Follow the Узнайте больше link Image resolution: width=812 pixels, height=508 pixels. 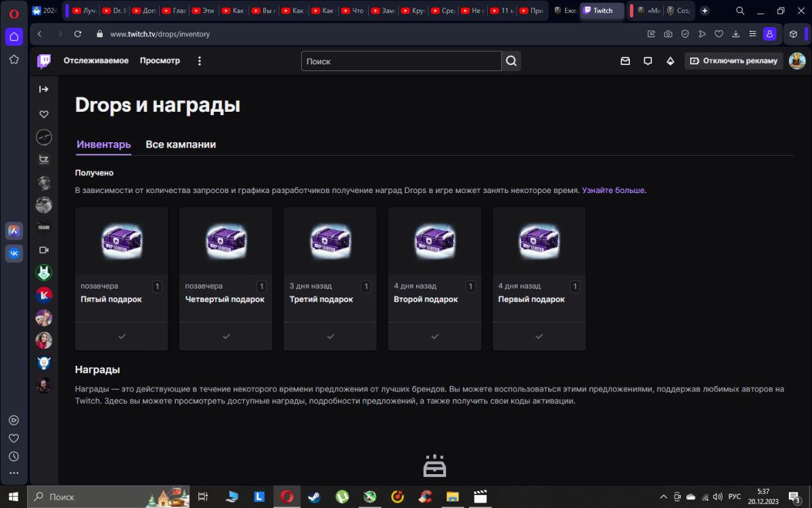click(613, 190)
